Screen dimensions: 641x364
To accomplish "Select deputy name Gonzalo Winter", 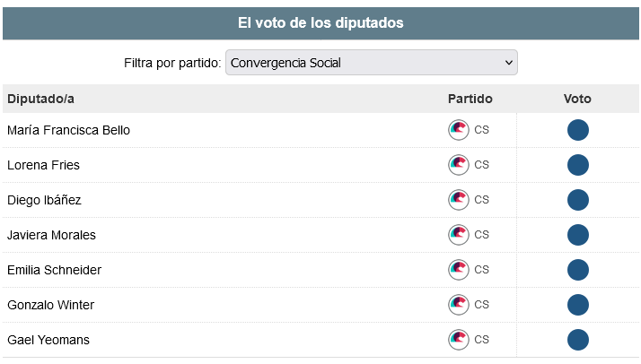I will [x=51, y=305].
